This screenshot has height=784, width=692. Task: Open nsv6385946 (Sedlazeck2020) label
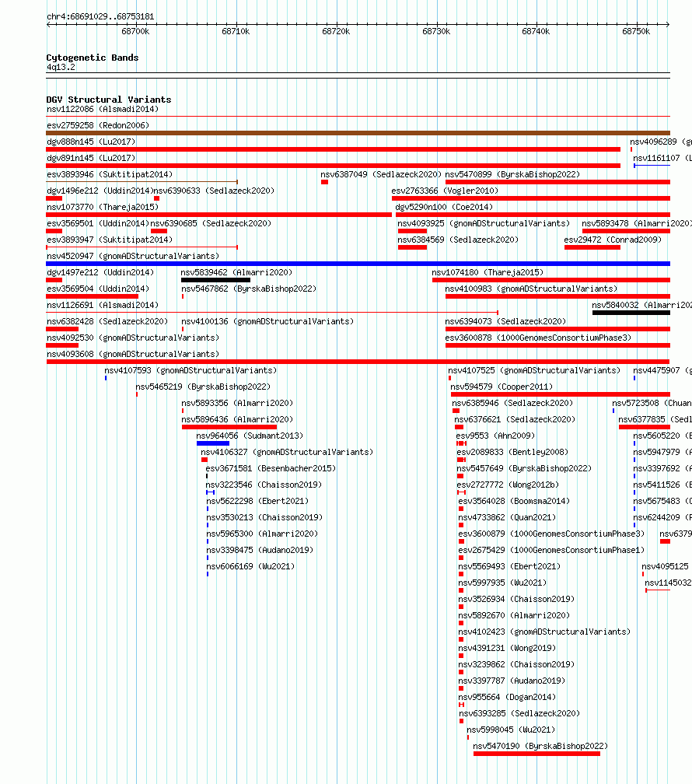point(512,403)
